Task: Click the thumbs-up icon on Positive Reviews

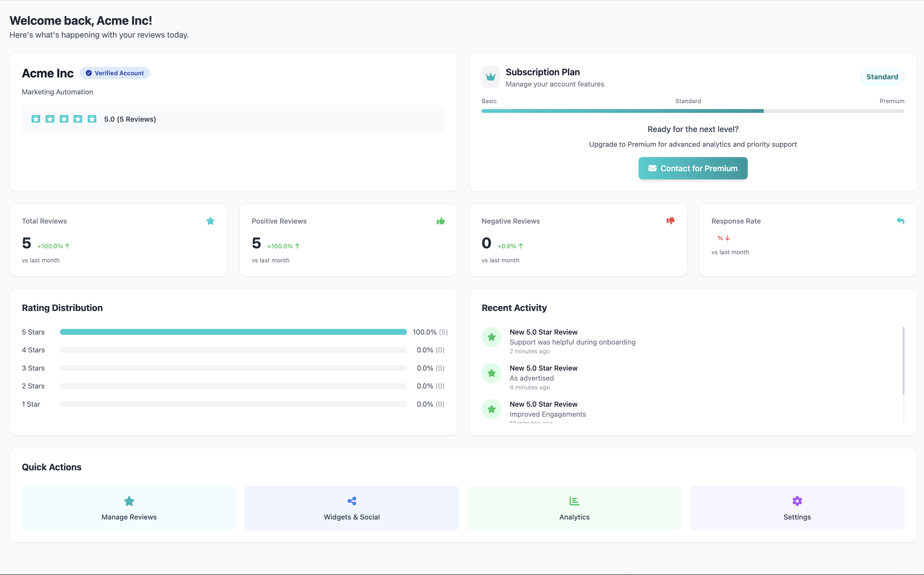Action: tap(440, 221)
